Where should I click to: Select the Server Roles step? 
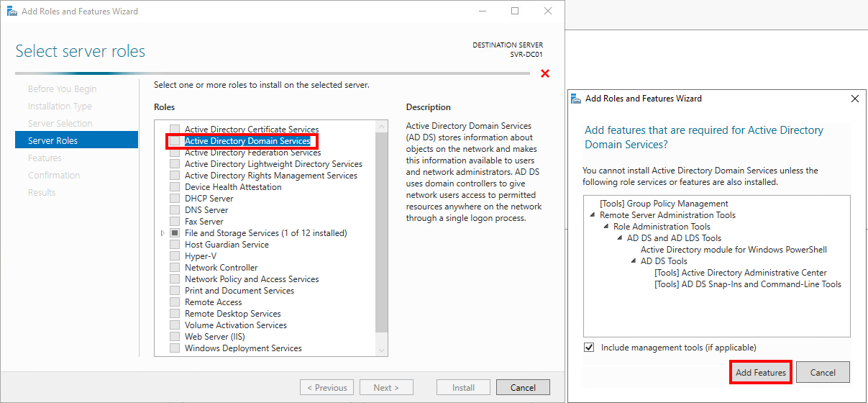(76, 140)
